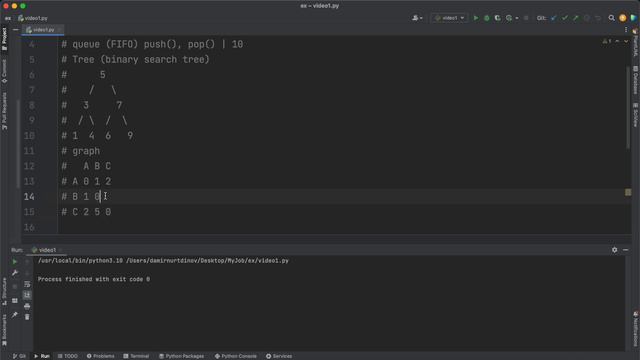Close the video1.py editor tab

click(60, 30)
